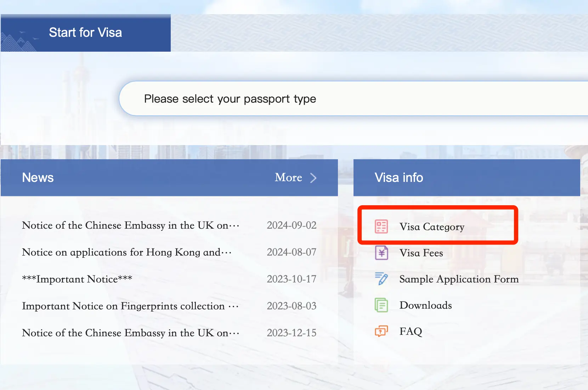Click the FAQ question bubble icon

pos(381,331)
